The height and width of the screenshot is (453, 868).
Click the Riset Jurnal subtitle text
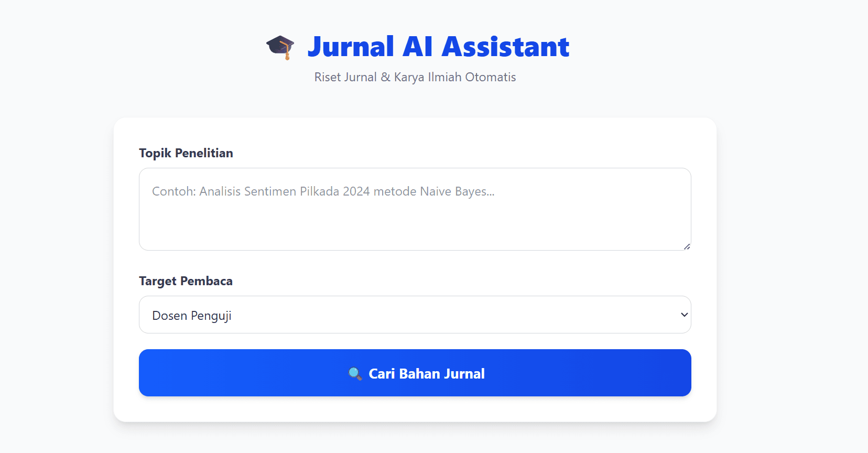pos(415,77)
